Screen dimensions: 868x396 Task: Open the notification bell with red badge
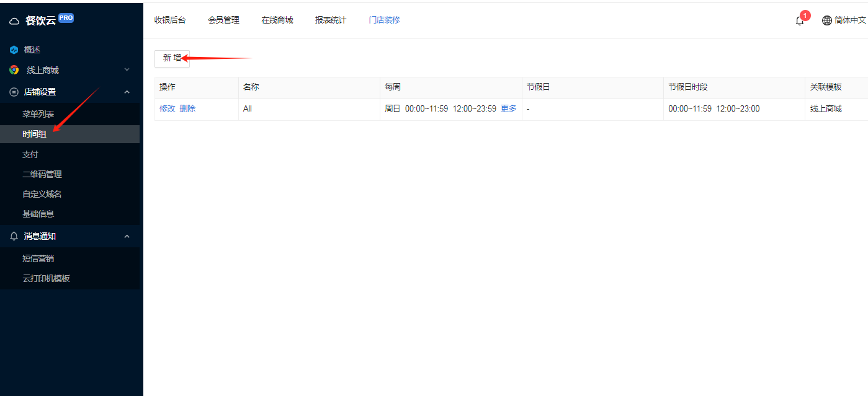pyautogui.click(x=800, y=20)
